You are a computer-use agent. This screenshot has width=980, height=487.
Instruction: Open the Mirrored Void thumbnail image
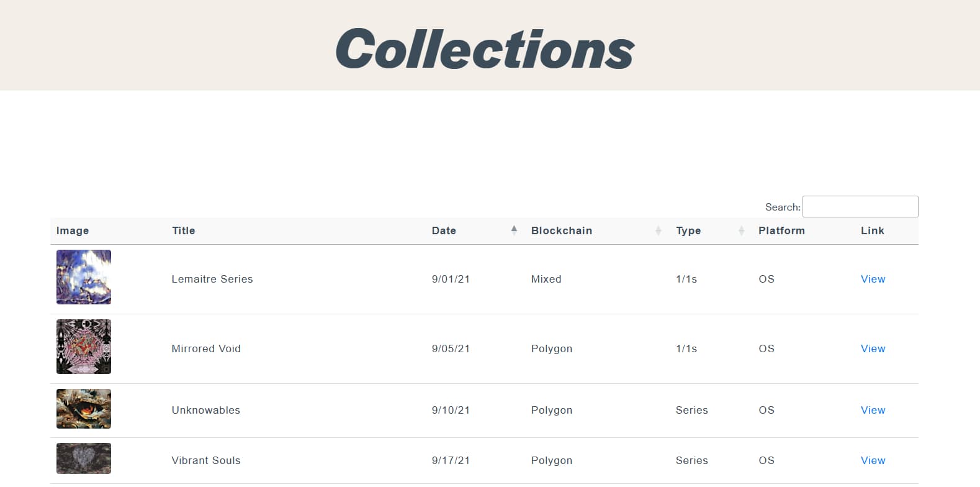(84, 347)
